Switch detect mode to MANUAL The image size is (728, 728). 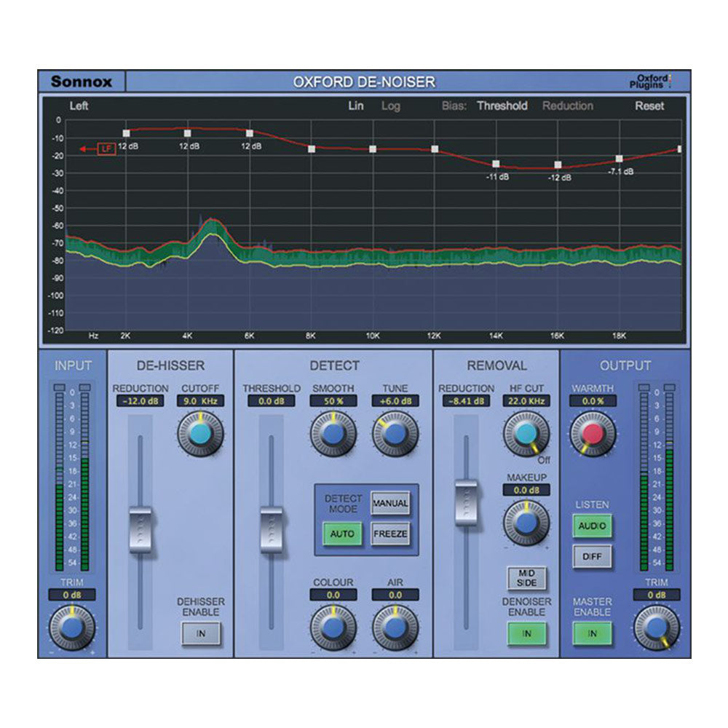391,502
